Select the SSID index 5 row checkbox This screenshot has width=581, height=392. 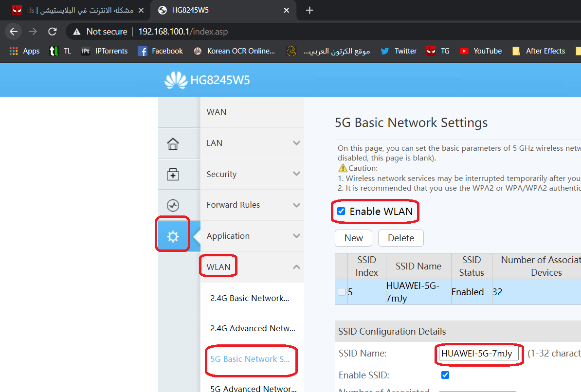pyautogui.click(x=342, y=292)
